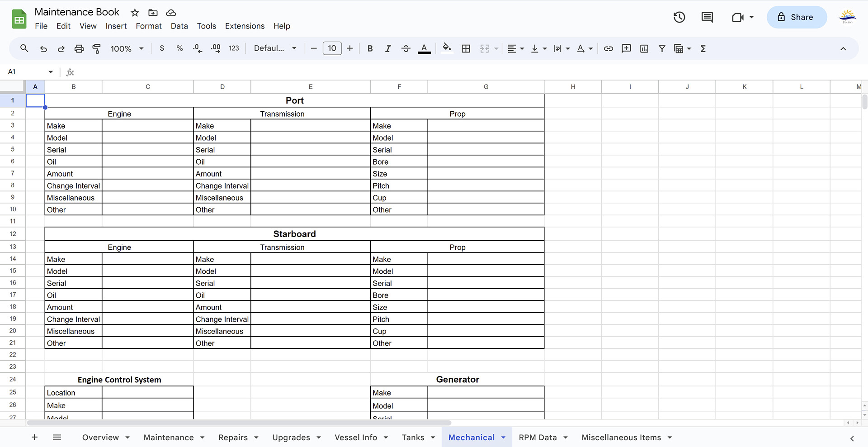Open the Borders grid icon

click(466, 48)
